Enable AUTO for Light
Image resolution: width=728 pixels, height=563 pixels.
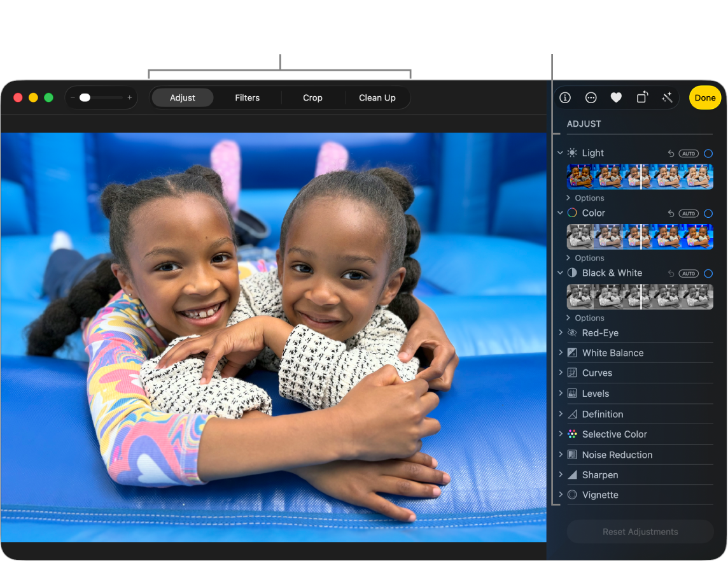pos(689,153)
